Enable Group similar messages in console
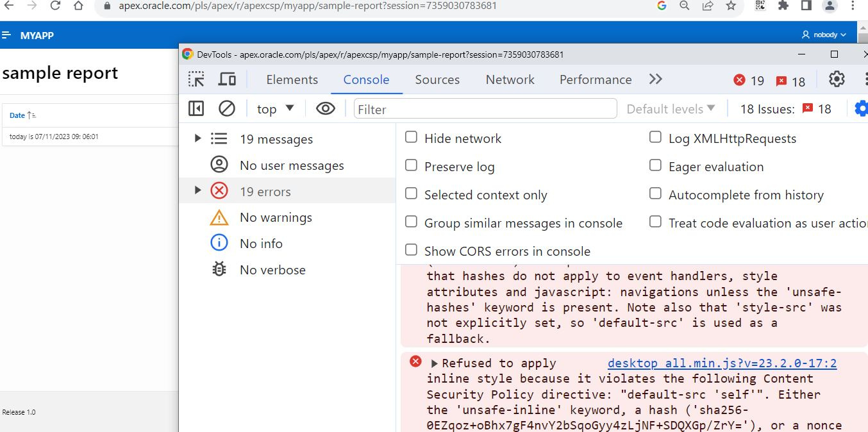This screenshot has width=868, height=432. 412,222
